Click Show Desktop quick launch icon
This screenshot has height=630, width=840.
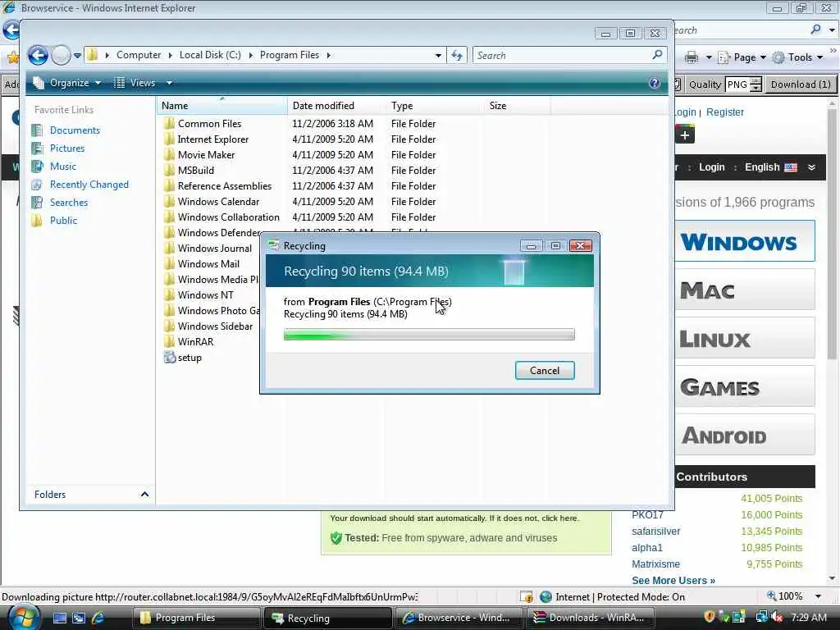(x=59, y=618)
